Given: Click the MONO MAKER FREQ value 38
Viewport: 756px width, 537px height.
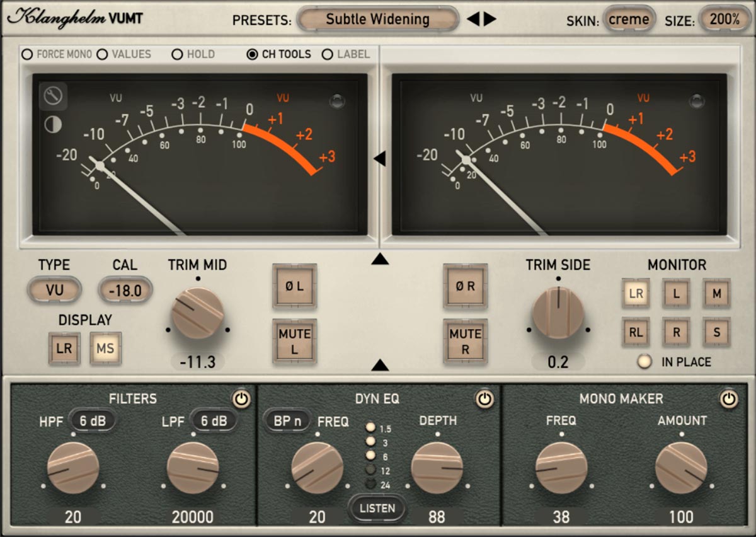Looking at the screenshot, I should coord(561,517).
